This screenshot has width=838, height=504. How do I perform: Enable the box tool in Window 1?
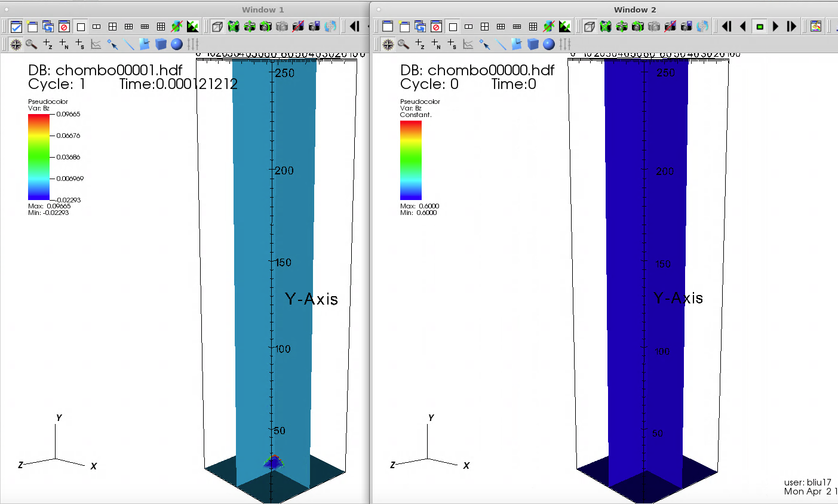point(161,44)
